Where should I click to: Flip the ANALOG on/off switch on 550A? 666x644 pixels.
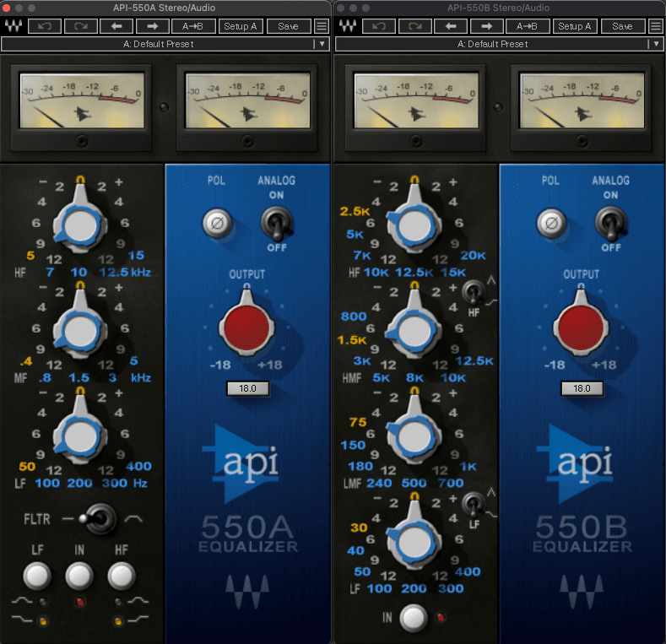coord(277,224)
